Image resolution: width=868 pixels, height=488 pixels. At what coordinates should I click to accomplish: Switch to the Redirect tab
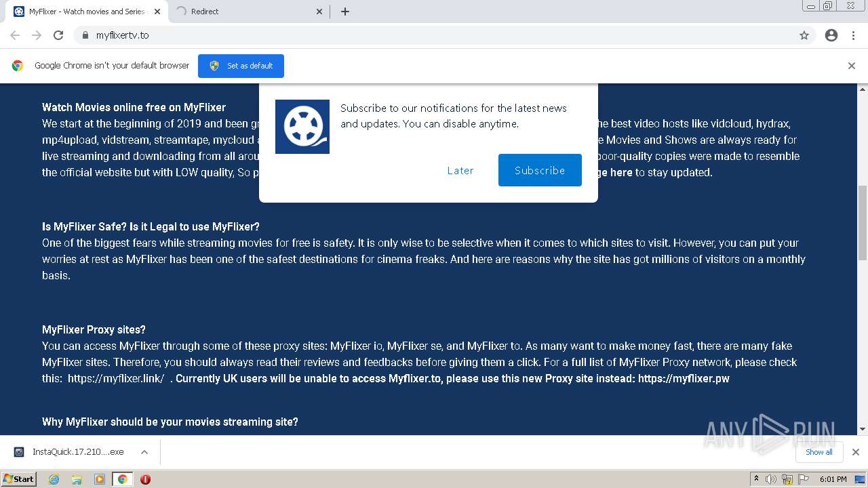tap(250, 12)
